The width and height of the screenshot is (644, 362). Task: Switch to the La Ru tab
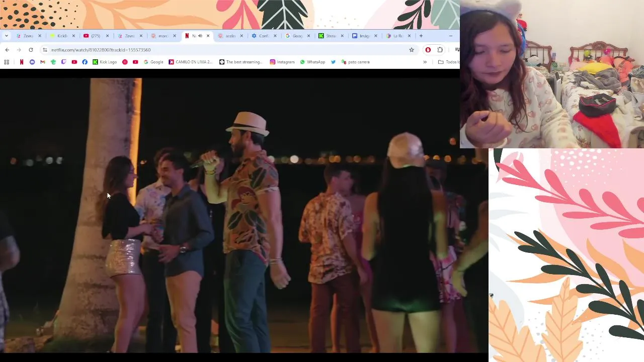397,36
